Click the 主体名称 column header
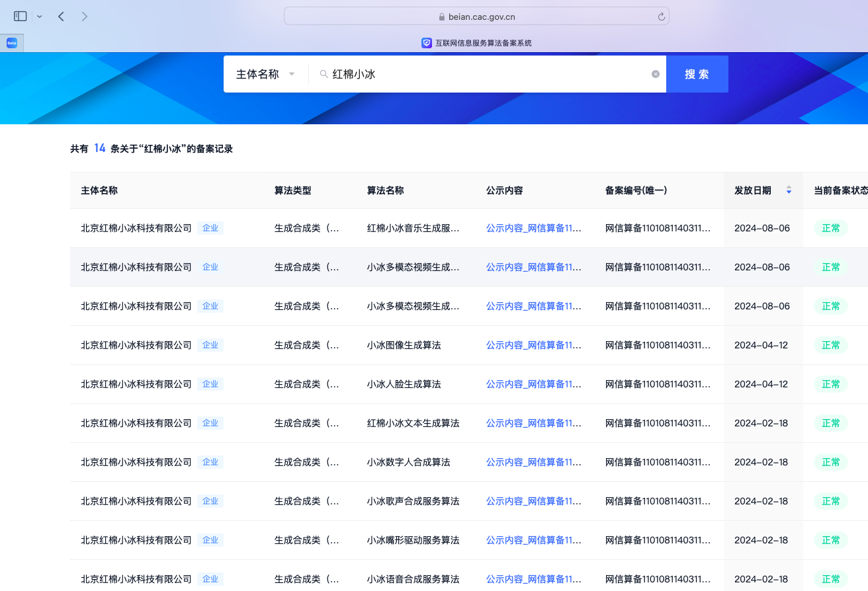 tap(99, 190)
